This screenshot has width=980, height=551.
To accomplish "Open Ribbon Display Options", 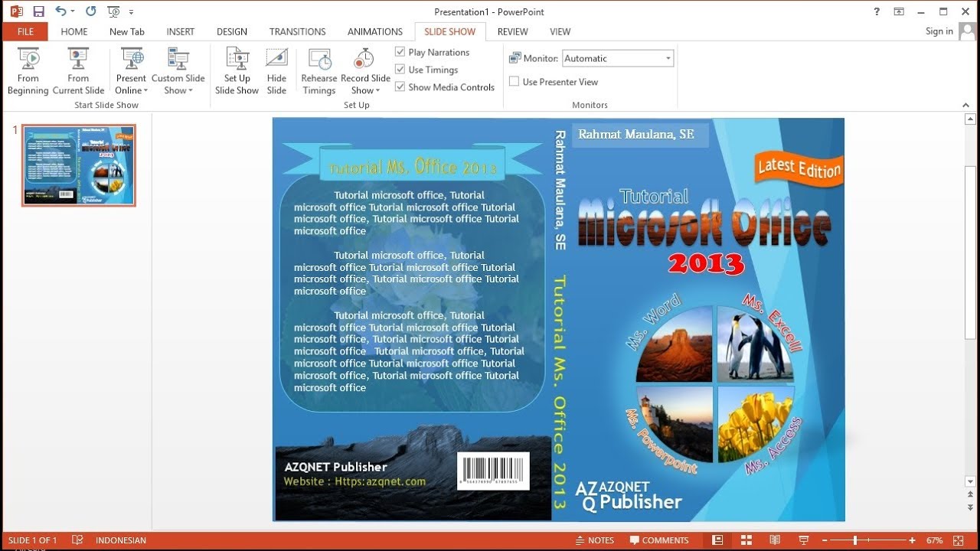I will tap(899, 11).
